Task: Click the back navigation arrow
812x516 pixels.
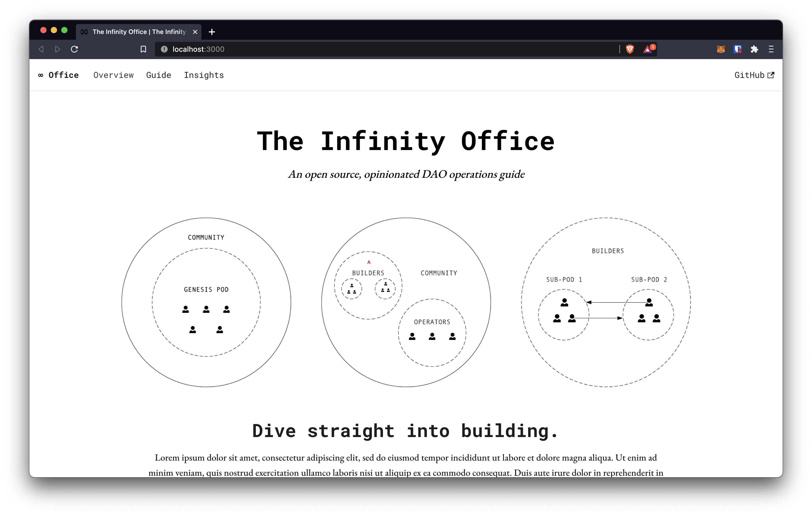Action: click(x=41, y=49)
